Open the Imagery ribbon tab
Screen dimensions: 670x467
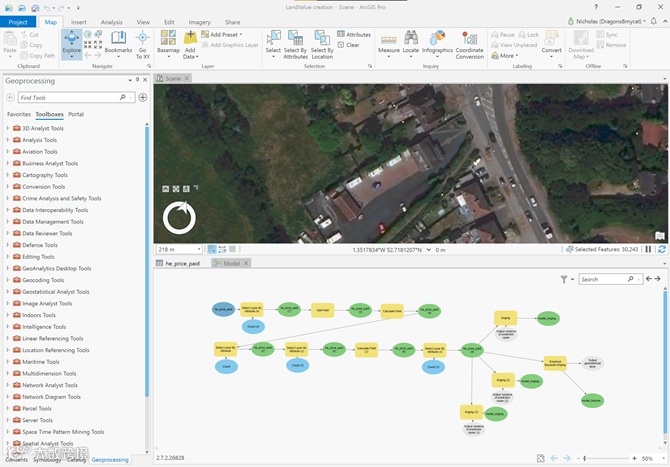[x=201, y=21]
